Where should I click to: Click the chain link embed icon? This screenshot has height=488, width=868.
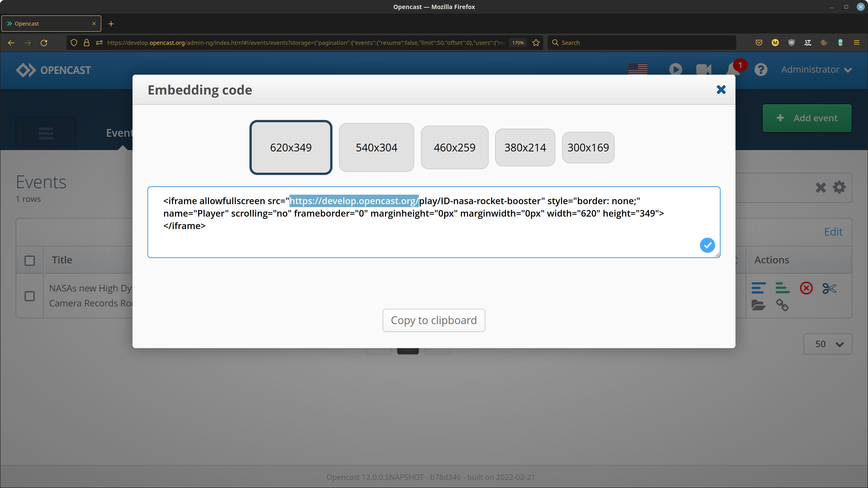783,305
